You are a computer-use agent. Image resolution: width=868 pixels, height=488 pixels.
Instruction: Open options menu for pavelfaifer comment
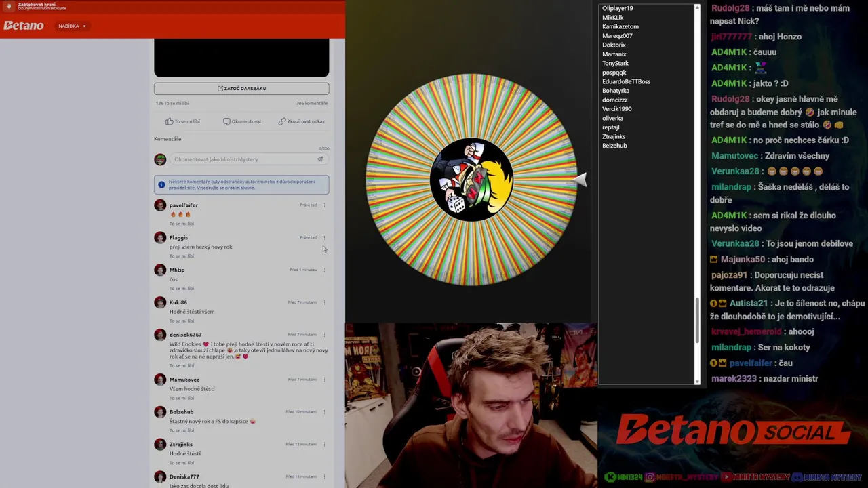[324, 205]
